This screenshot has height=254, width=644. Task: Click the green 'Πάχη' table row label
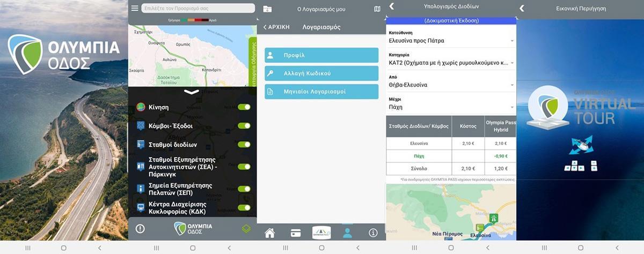419,156
